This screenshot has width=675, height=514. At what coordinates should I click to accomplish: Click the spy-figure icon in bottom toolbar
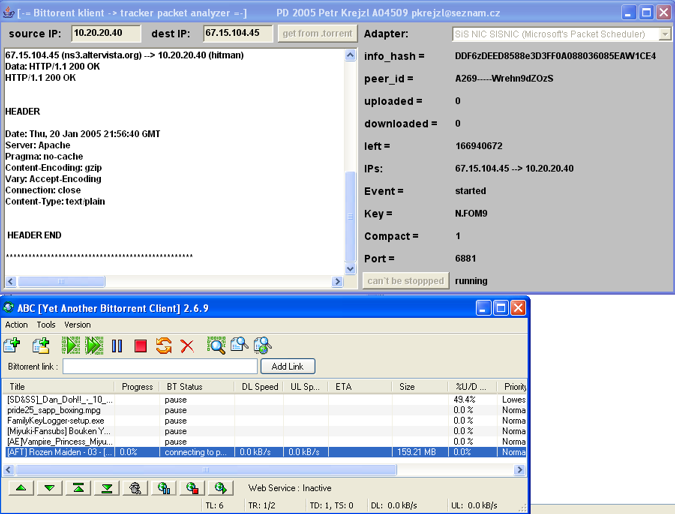pyautogui.click(x=135, y=488)
